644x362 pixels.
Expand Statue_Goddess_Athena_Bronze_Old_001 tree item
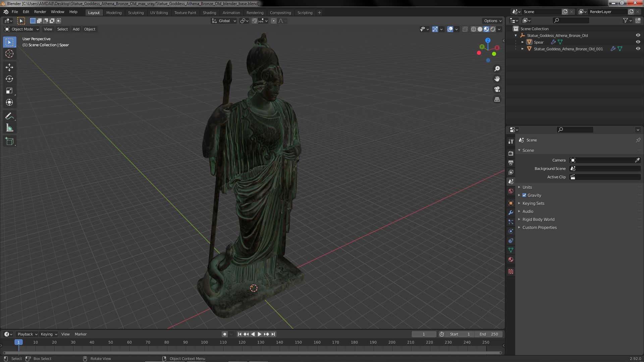(523, 49)
